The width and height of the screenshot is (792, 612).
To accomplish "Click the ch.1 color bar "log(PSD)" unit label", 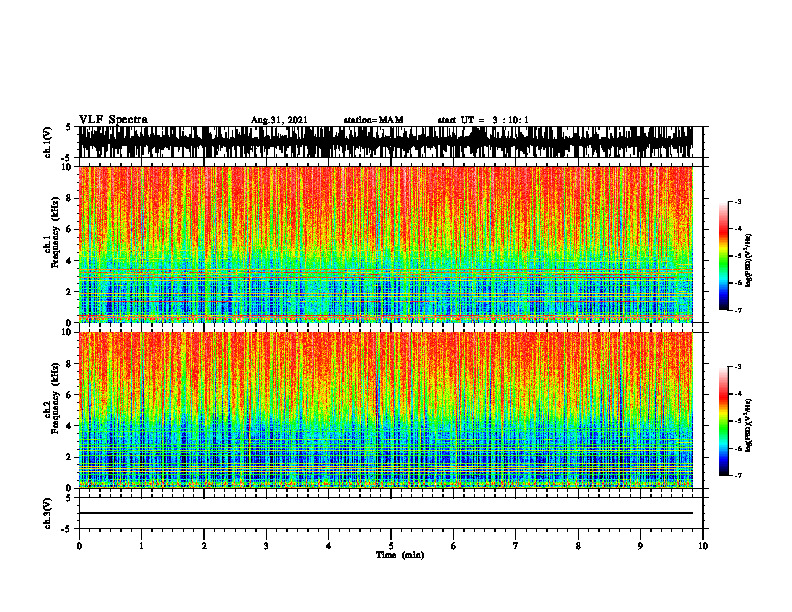I will (x=750, y=260).
